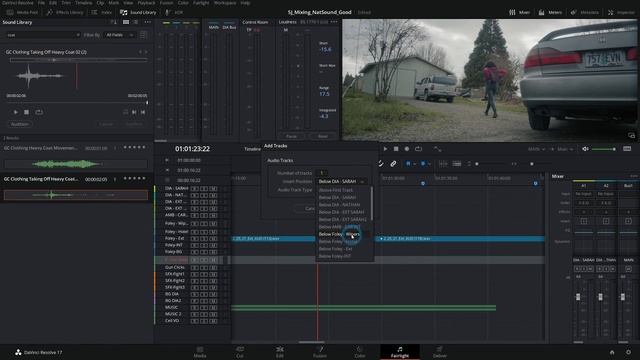Toggle loop in Sound Library preview
Viewport: 640px width, 360px height.
[39, 112]
